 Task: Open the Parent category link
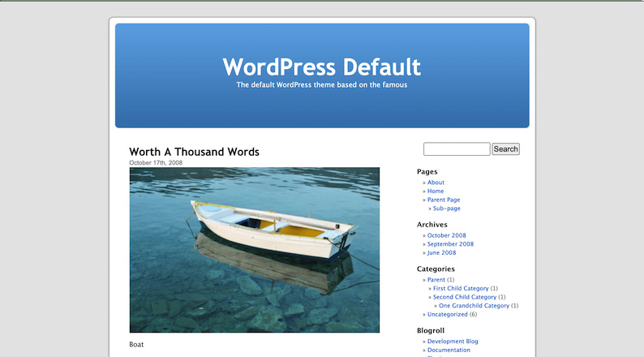pos(436,280)
